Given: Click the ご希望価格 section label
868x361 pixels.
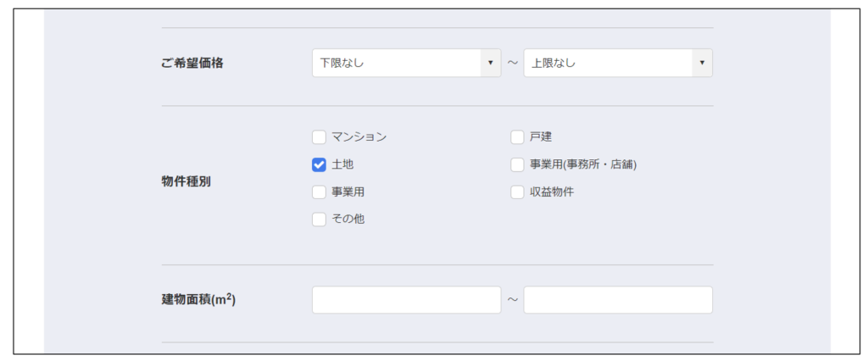Looking at the screenshot, I should 192,63.
